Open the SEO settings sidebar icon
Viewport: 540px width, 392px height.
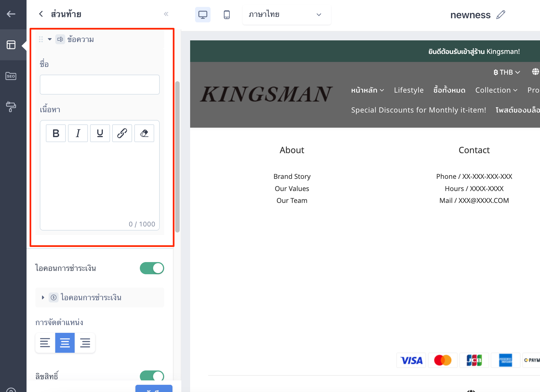11,76
